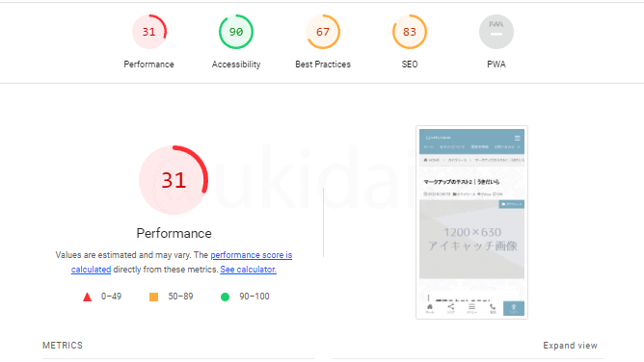Click the Performance label under the top gauge
The image size is (644, 362).
tap(149, 65)
